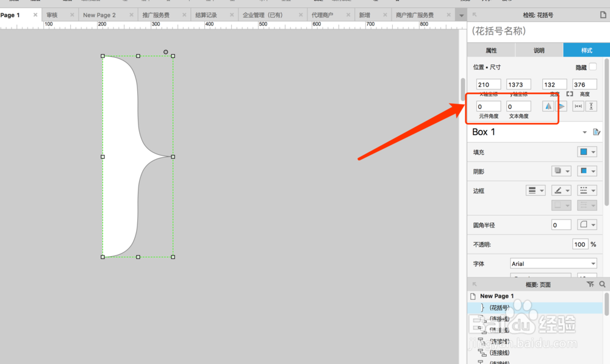Click the right-middle resize handle of brace
This screenshot has height=364, width=610.
173,157
